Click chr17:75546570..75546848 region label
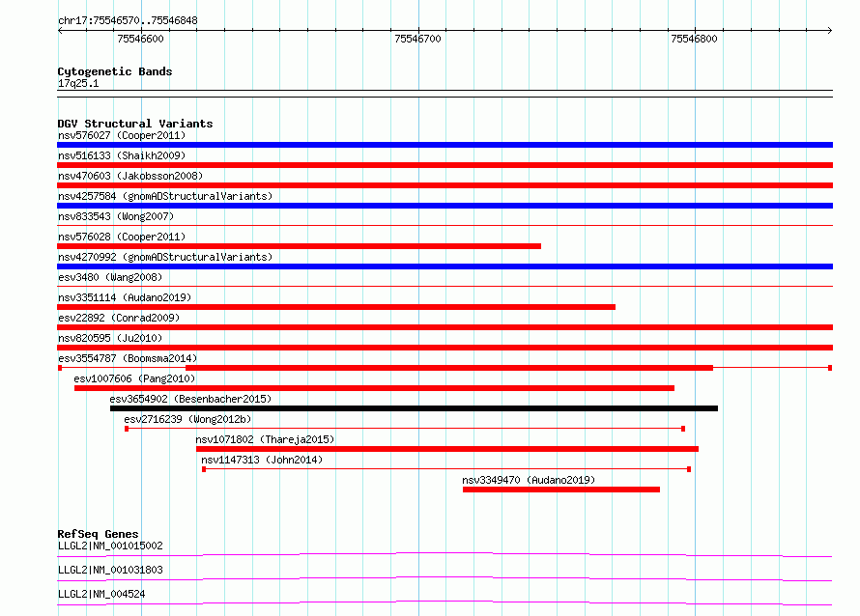This screenshot has width=860, height=616. pos(128,20)
